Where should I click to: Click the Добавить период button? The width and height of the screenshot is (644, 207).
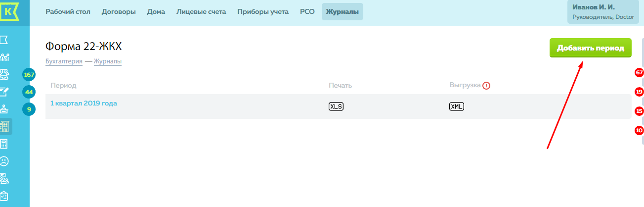pyautogui.click(x=591, y=48)
